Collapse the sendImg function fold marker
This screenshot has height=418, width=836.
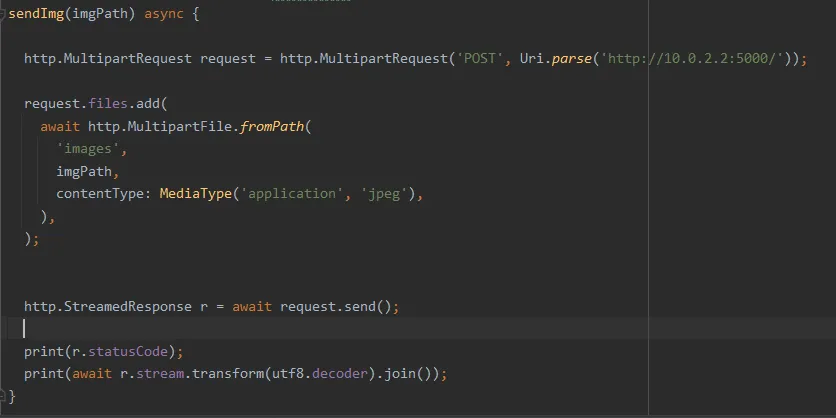pyautogui.click(x=2, y=14)
